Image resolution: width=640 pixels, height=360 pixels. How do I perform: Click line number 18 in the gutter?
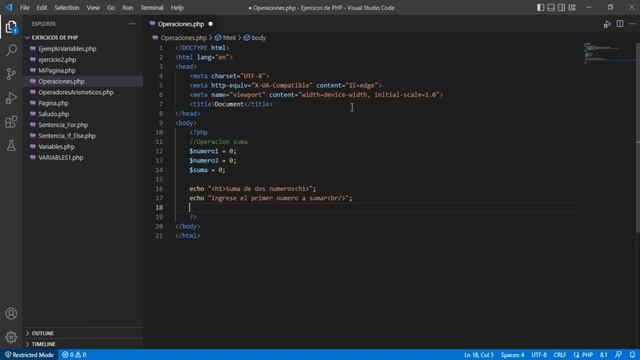click(x=159, y=207)
